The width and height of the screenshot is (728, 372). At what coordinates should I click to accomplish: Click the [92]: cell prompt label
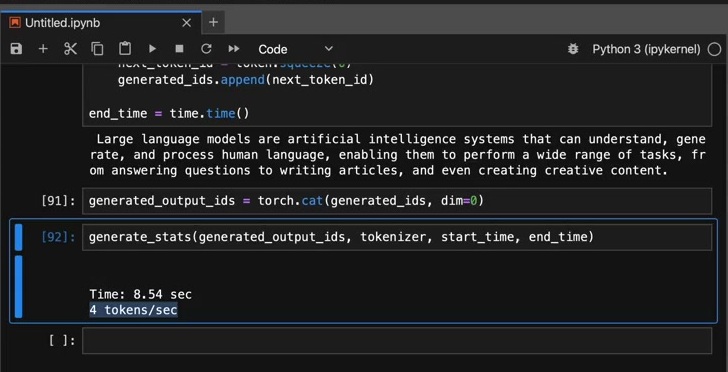point(58,237)
